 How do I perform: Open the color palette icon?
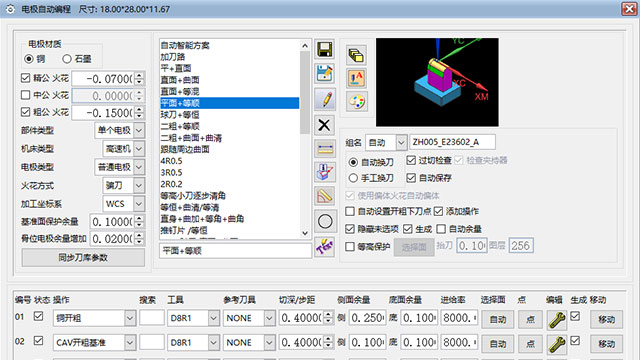(x=356, y=101)
